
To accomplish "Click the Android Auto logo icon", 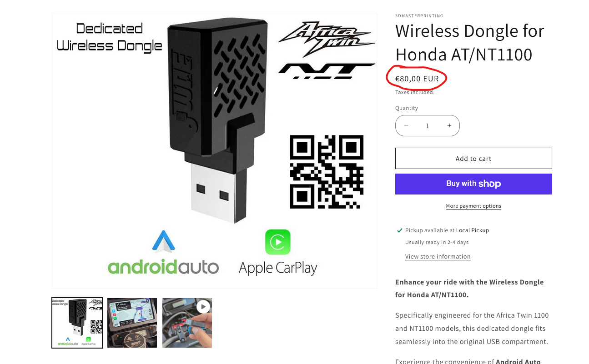I will tap(163, 241).
